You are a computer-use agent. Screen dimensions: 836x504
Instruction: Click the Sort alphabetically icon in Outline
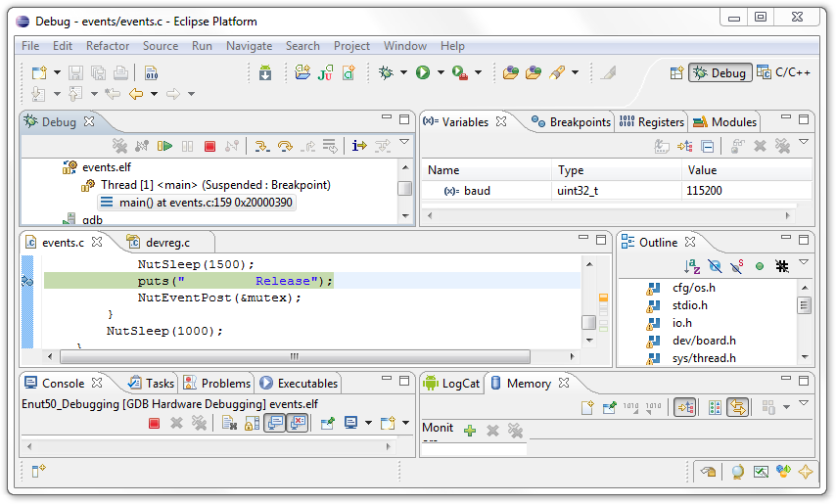click(x=692, y=266)
